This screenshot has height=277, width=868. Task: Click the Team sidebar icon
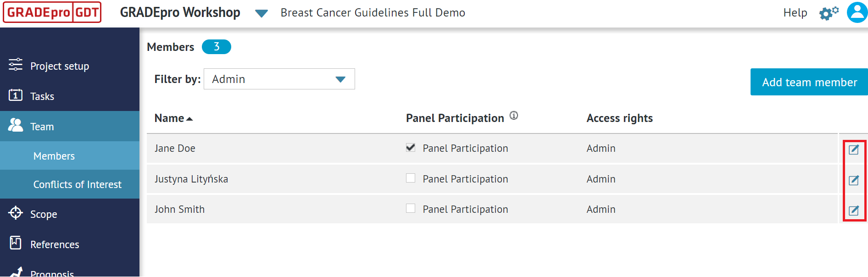pyautogui.click(x=15, y=126)
